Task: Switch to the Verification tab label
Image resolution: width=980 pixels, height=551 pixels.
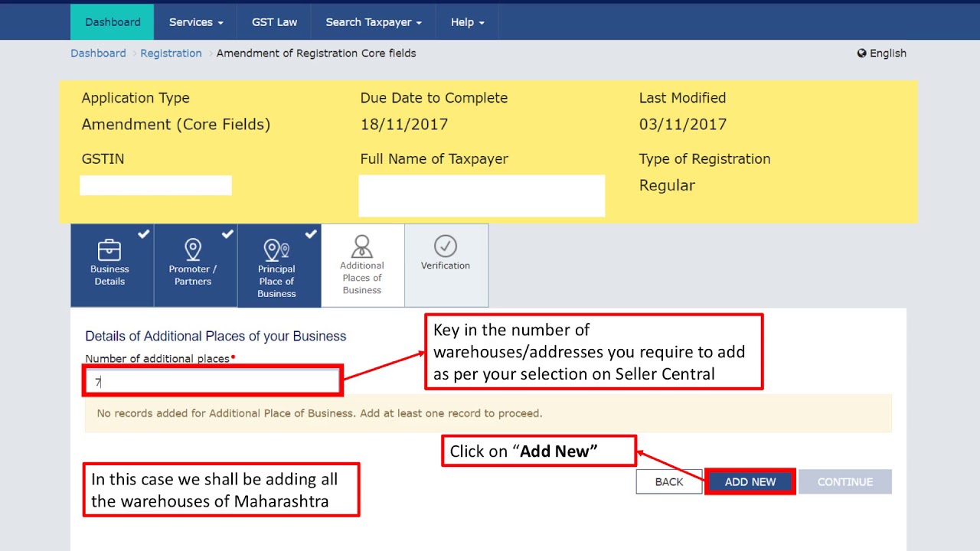Action: point(445,266)
